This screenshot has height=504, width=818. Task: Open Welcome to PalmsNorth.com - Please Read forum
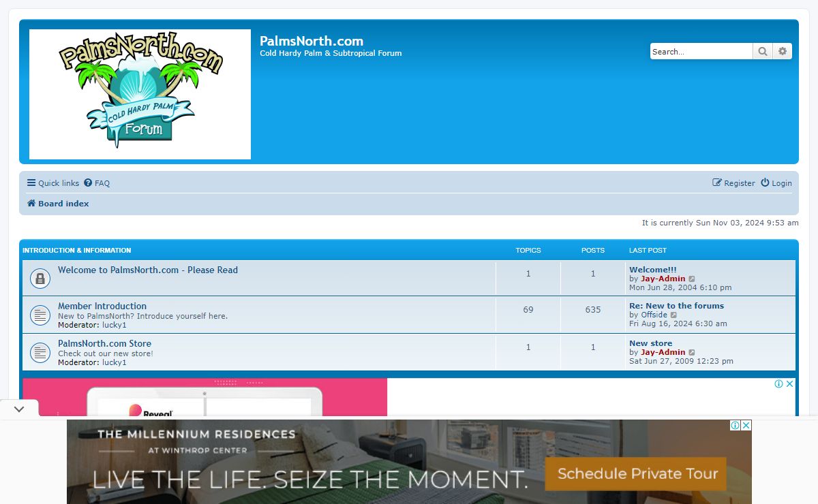[148, 270]
